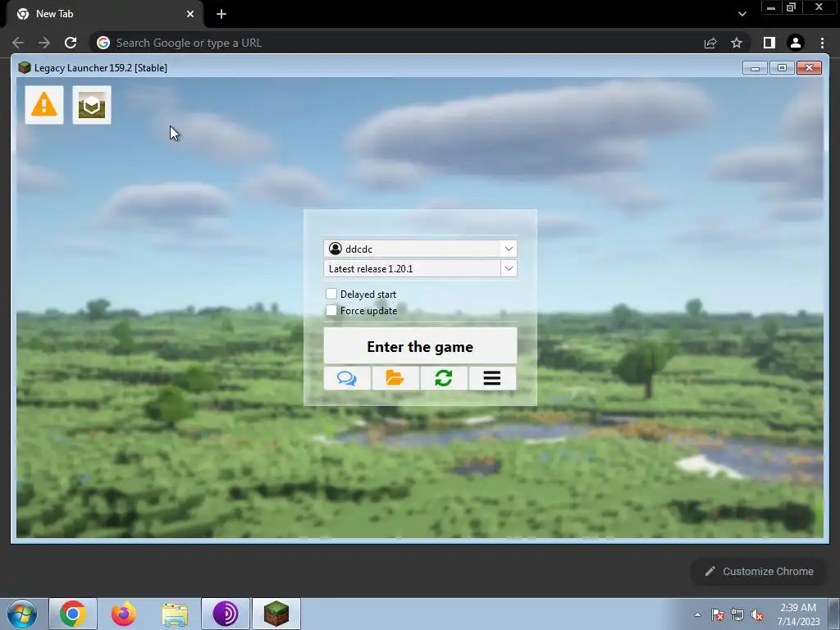
Task: Share this page from address bar
Action: pyautogui.click(x=710, y=43)
